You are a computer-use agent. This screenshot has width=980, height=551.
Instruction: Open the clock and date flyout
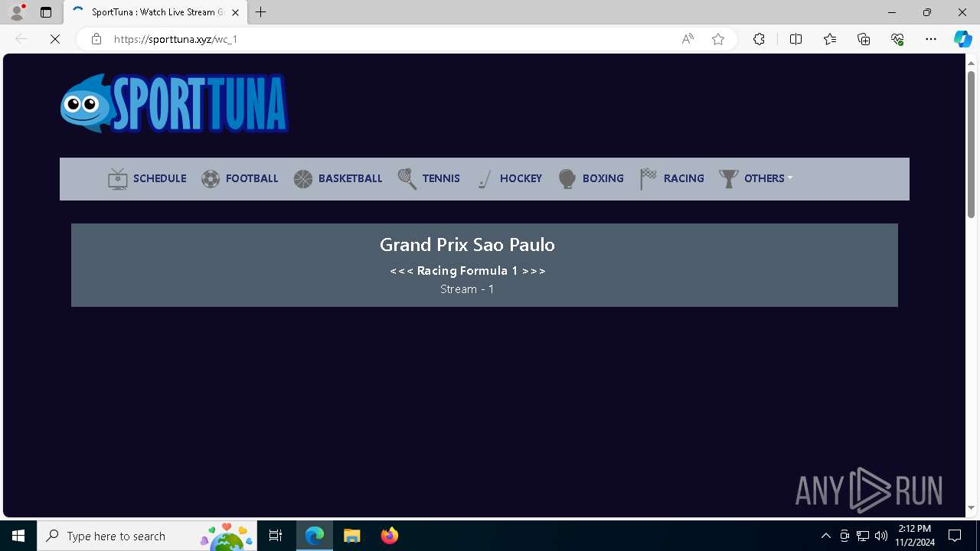pyautogui.click(x=915, y=536)
